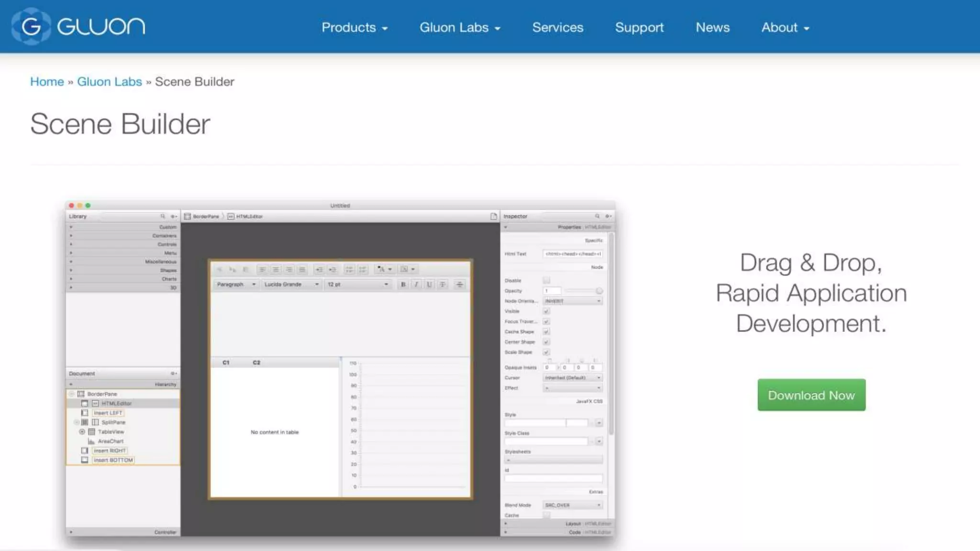Viewport: 980px width, 551px height.
Task: Click the Inspector panel gear icon
Action: [x=608, y=216]
